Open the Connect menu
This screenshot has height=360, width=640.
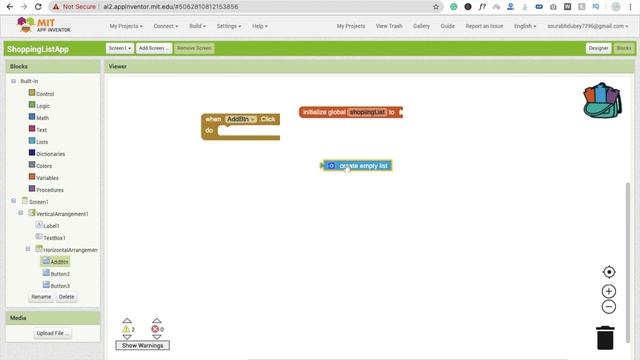tap(166, 26)
